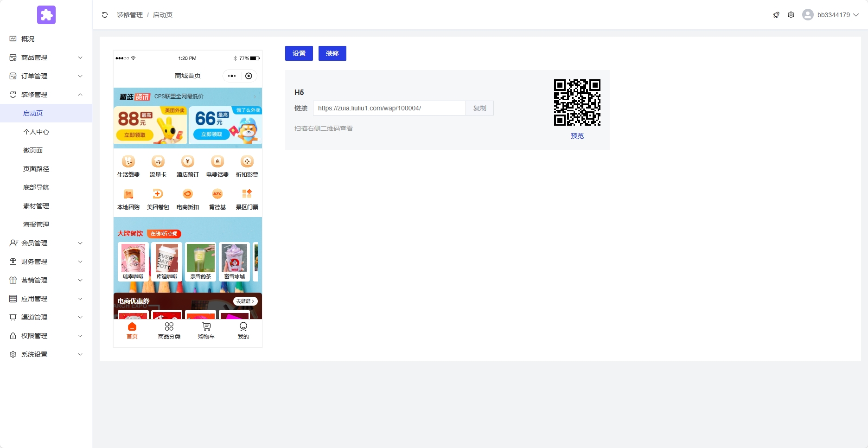Click the three-dot menu in the phone preview
Image resolution: width=868 pixels, height=448 pixels.
[x=232, y=76]
